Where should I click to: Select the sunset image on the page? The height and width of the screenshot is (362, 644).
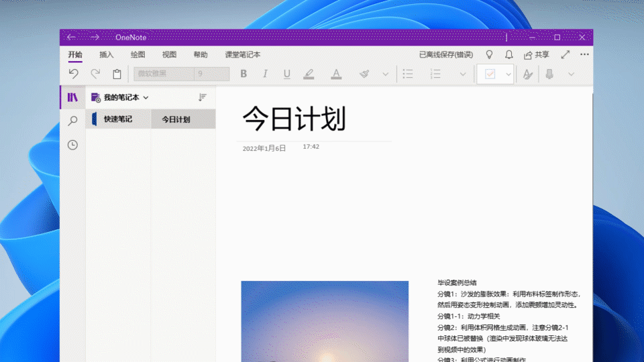(x=325, y=321)
